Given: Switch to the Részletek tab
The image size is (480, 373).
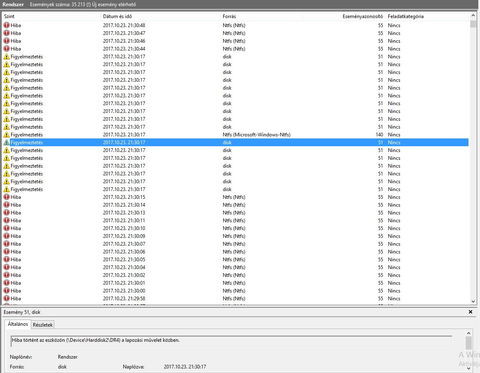Looking at the screenshot, I should [x=43, y=325].
